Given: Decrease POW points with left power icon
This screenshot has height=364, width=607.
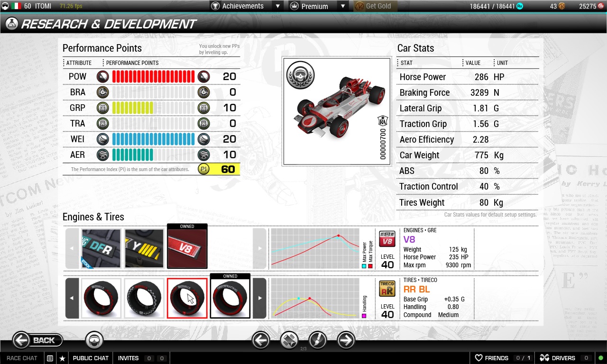Looking at the screenshot, I should 102,77.
